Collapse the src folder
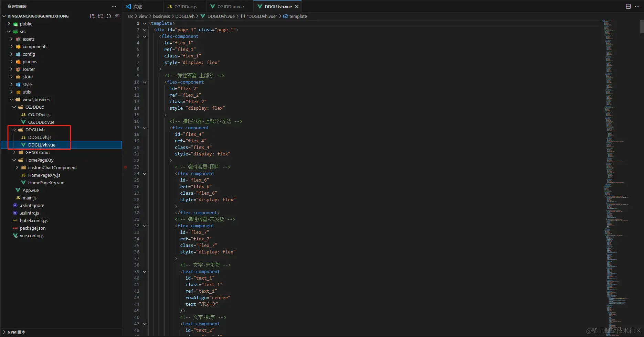Screen dimensions: 644x337 tap(9, 31)
